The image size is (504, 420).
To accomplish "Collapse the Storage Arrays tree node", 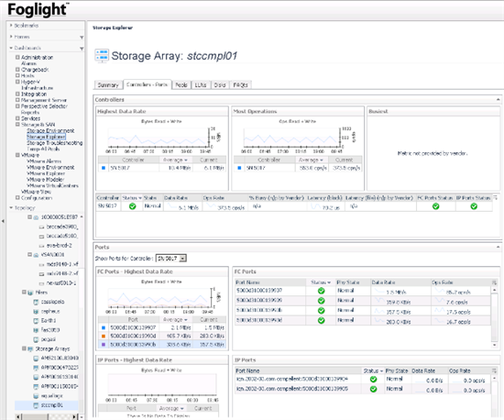I will (24, 348).
